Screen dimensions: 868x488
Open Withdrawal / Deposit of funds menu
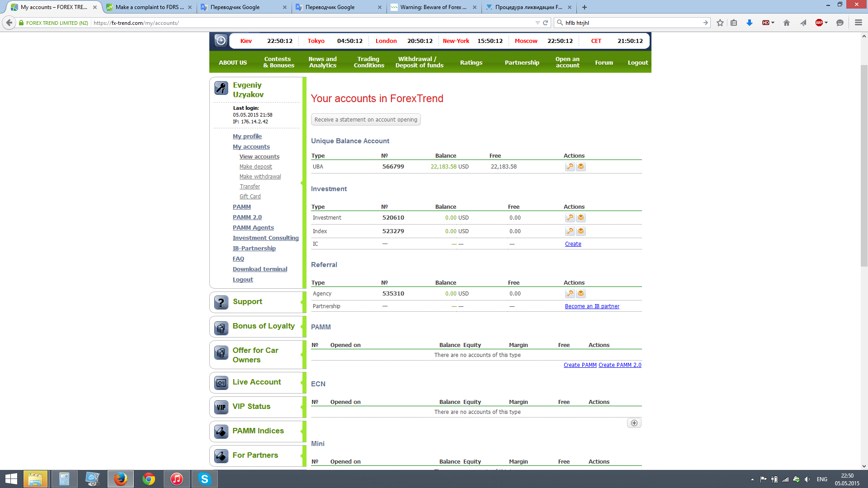click(x=419, y=62)
